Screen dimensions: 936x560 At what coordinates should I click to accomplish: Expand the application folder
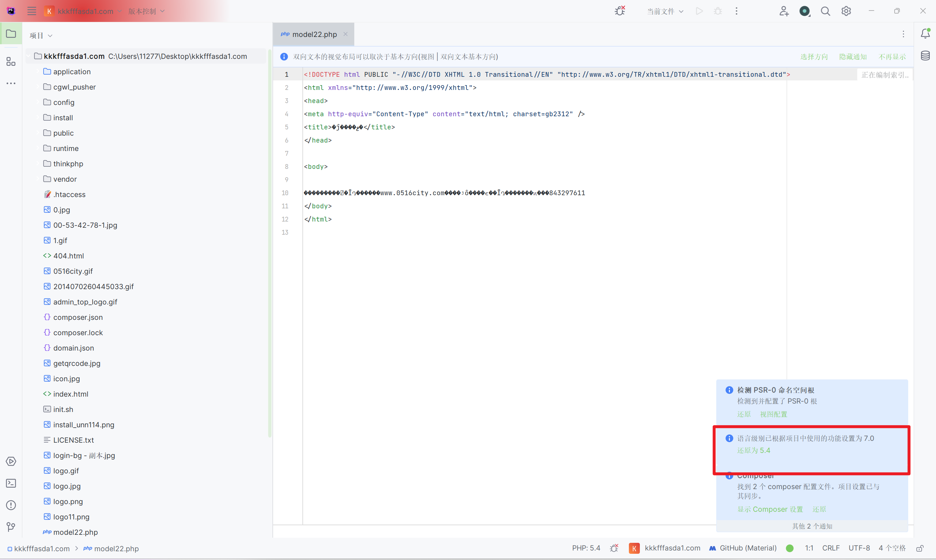[x=37, y=72]
